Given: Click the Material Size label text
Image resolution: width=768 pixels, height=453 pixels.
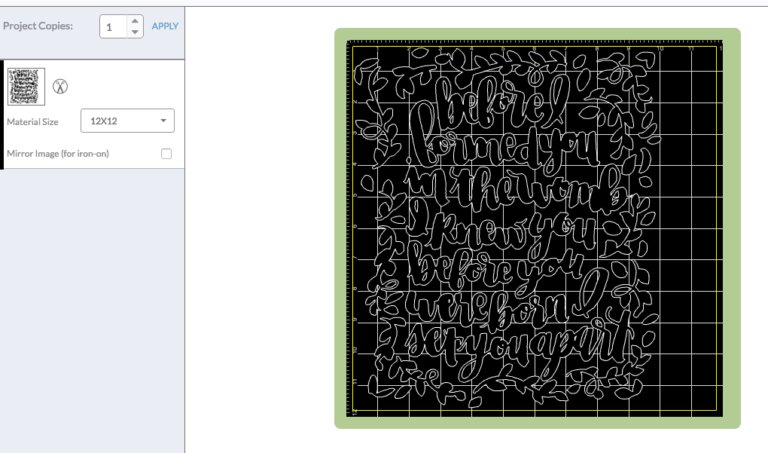Looking at the screenshot, I should (x=32, y=121).
